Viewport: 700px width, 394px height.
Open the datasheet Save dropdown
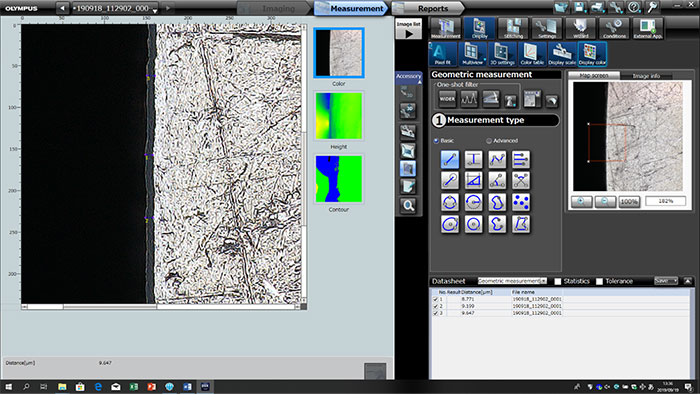tap(666, 281)
